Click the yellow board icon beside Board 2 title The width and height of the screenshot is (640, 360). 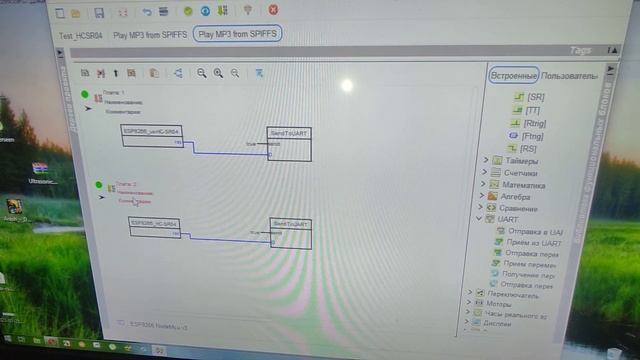(x=111, y=189)
